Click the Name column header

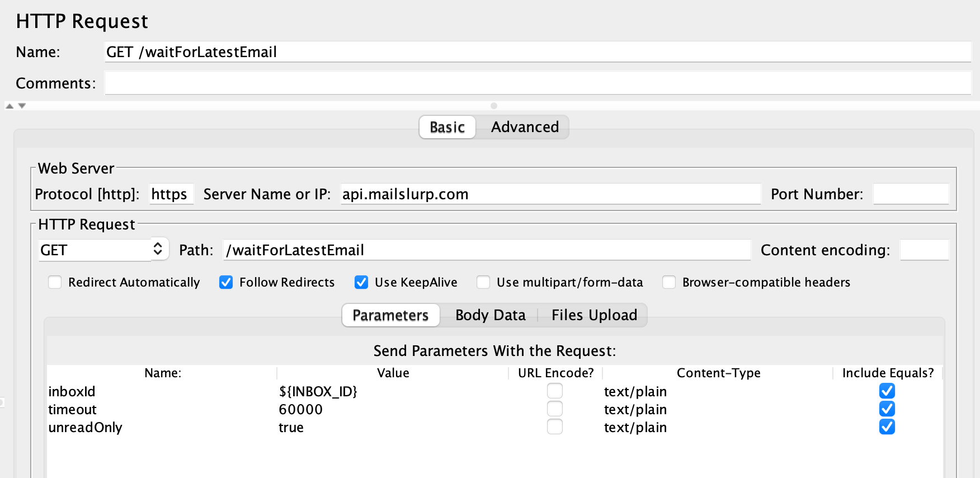162,373
